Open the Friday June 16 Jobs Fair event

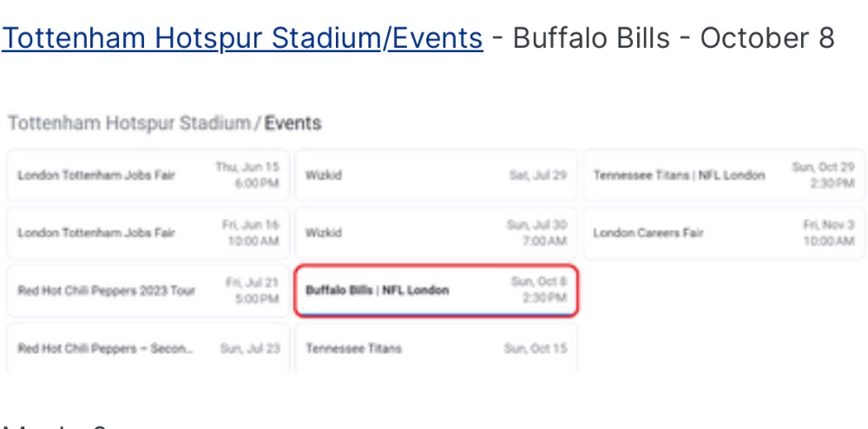pos(148,233)
